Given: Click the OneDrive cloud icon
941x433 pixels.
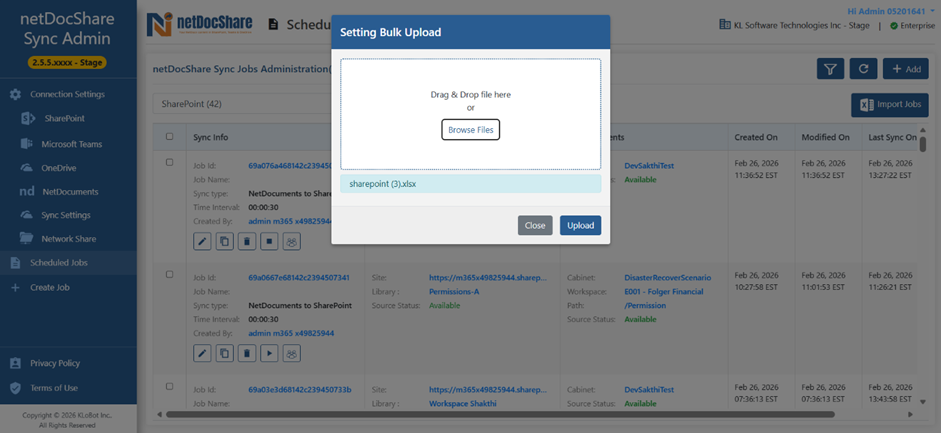Looking at the screenshot, I should (26, 168).
